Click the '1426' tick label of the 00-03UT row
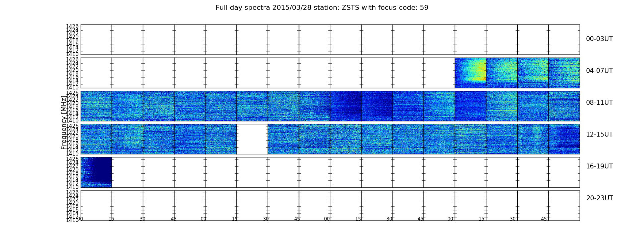 (x=72, y=27)
